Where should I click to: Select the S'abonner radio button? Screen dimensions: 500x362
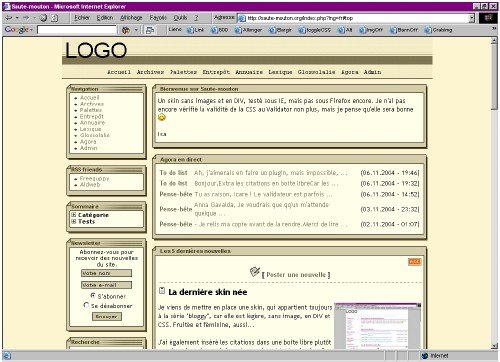(x=93, y=295)
